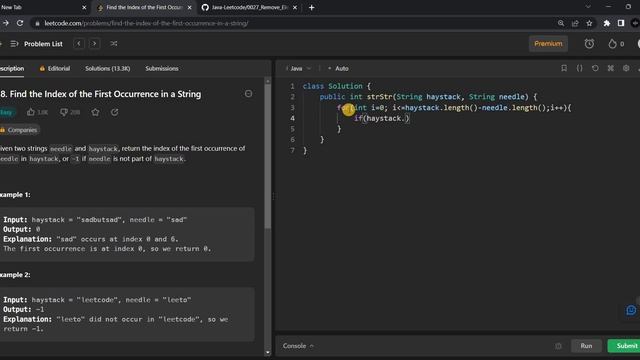
Task: Run the code
Action: click(x=586, y=346)
